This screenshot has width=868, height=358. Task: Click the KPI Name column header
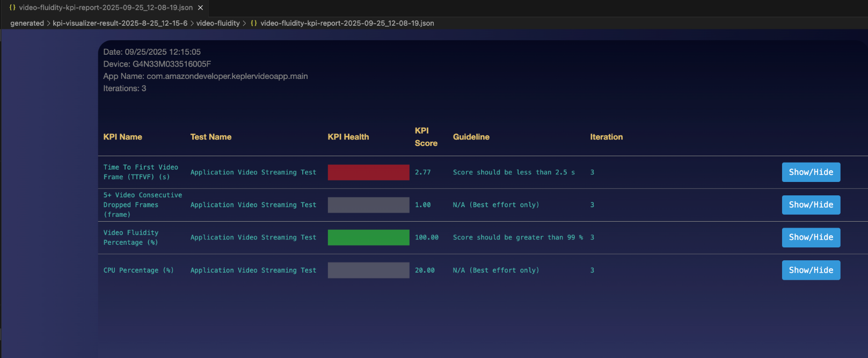[x=122, y=137]
